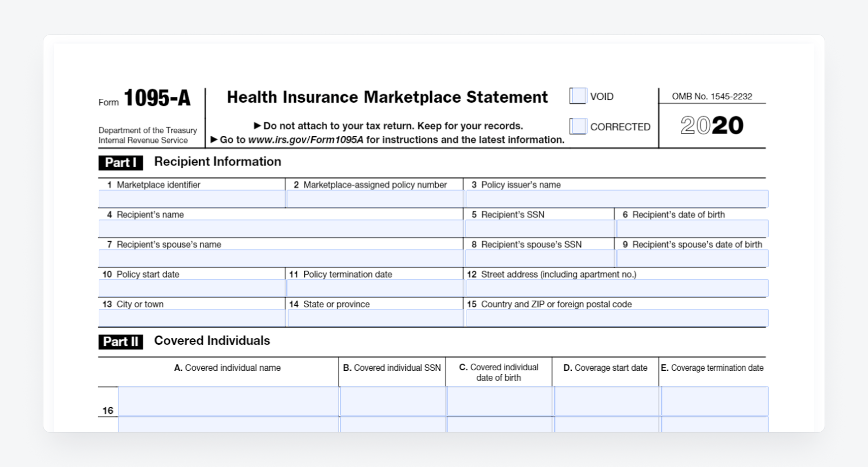Click the Recipient's SSN field
Image resolution: width=868 pixels, height=467 pixels.
(x=540, y=229)
